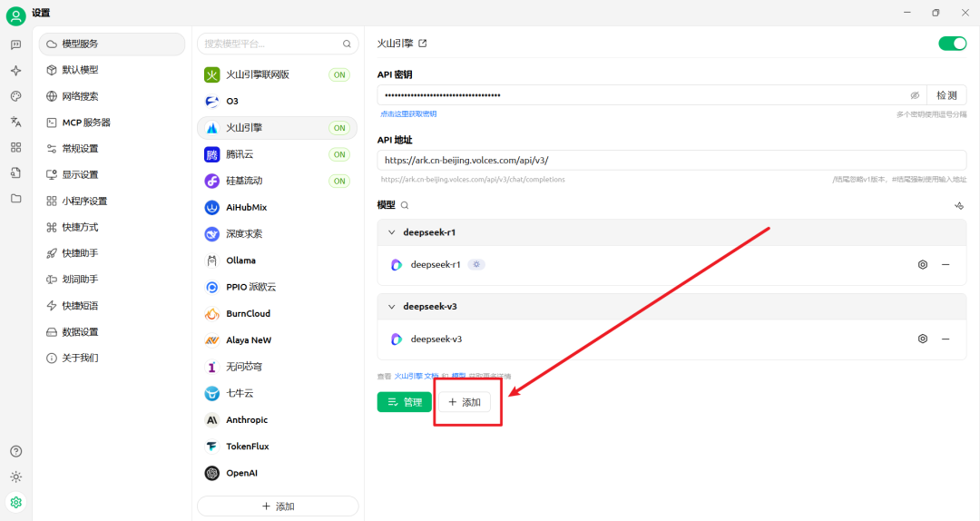Screen dimensions: 980x521
Task: Select 硅基流动 provider
Action: click(278, 181)
